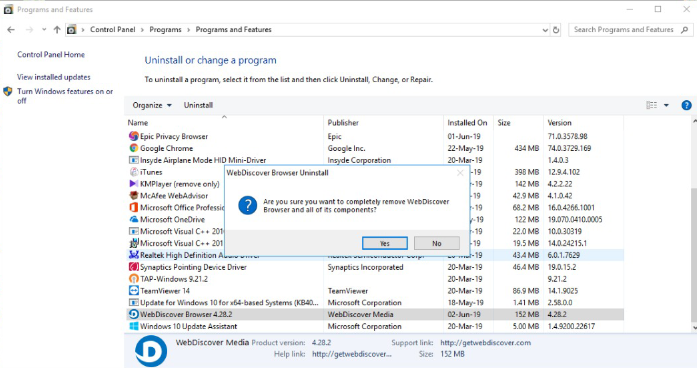Select the Update for Windows 10 icon

coord(134,303)
